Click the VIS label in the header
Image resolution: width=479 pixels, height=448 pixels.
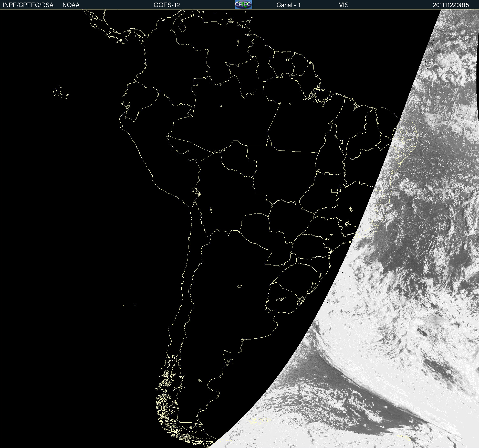point(343,5)
